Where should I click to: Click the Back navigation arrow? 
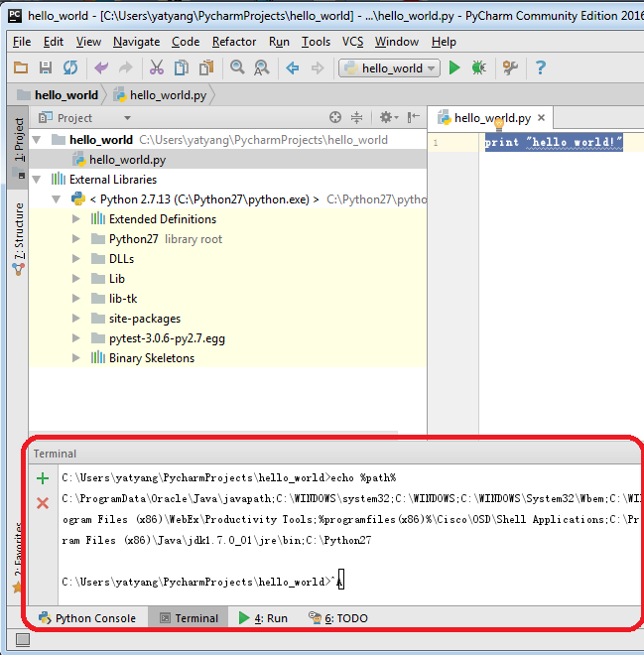(x=293, y=67)
